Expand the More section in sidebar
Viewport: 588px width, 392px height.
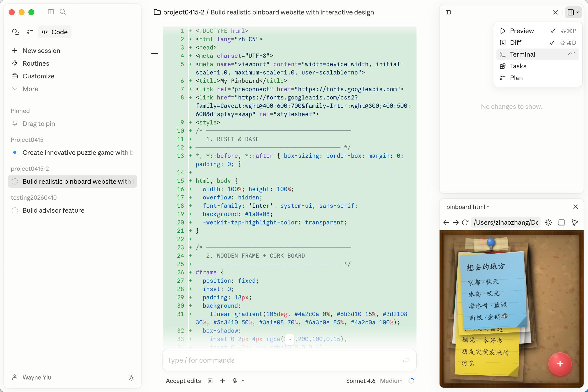pyautogui.click(x=30, y=89)
